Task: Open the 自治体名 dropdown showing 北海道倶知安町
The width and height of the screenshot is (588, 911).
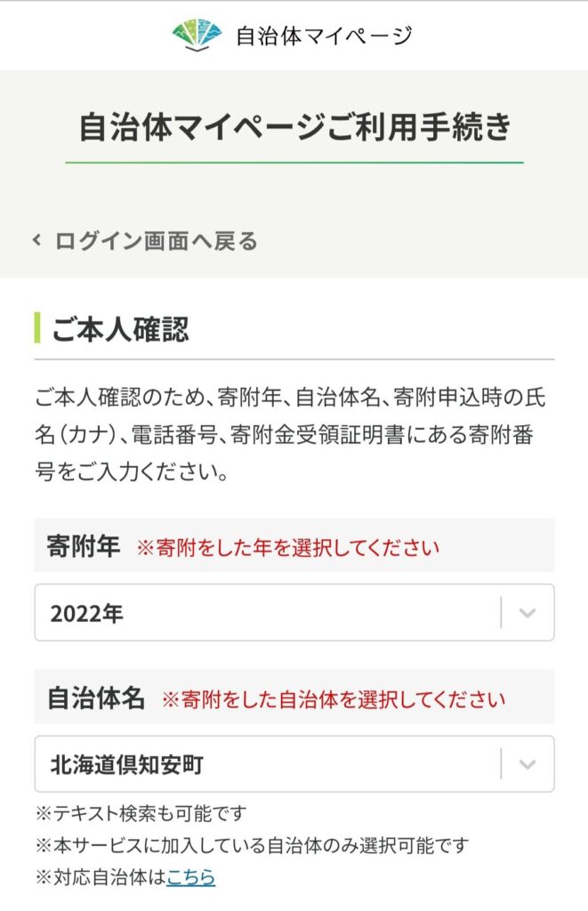Action: coord(267,764)
